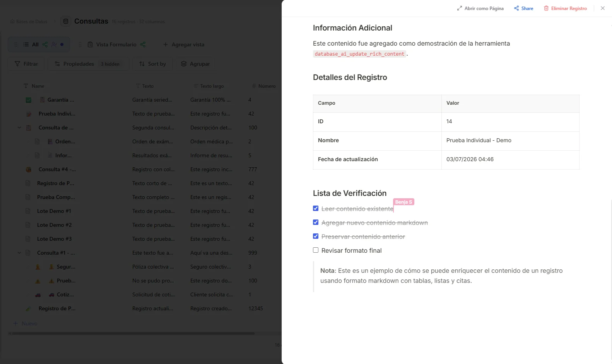Collapse the 'Consulta #1' row group
Viewport: 612px width, 364px height.
(x=19, y=253)
